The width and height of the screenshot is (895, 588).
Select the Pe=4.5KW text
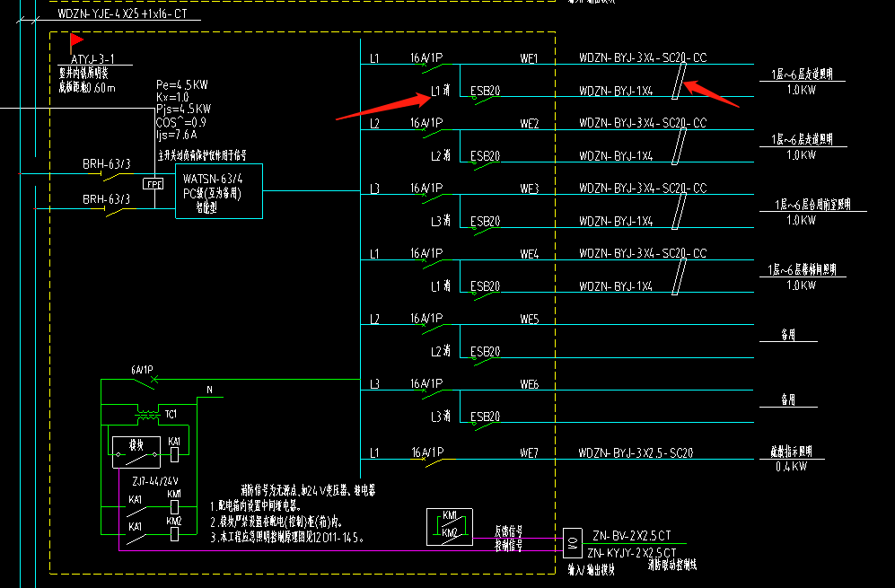tap(182, 84)
